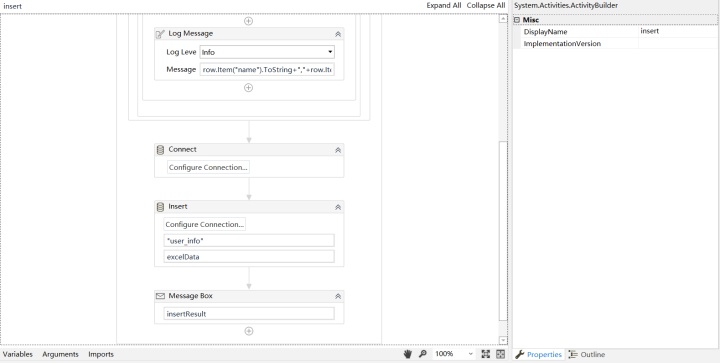
Task: Click the Log Message activity icon
Action: (160, 34)
